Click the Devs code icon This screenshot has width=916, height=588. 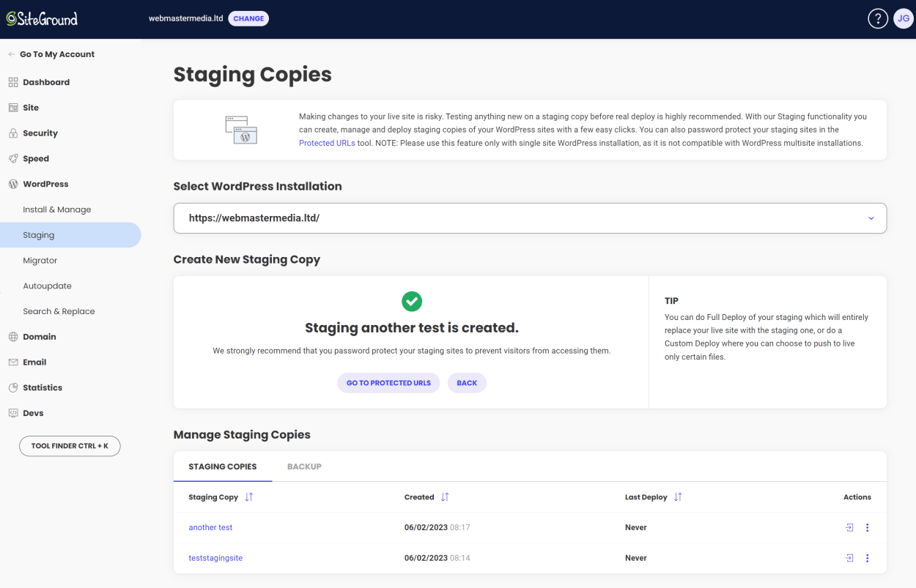pos(13,413)
